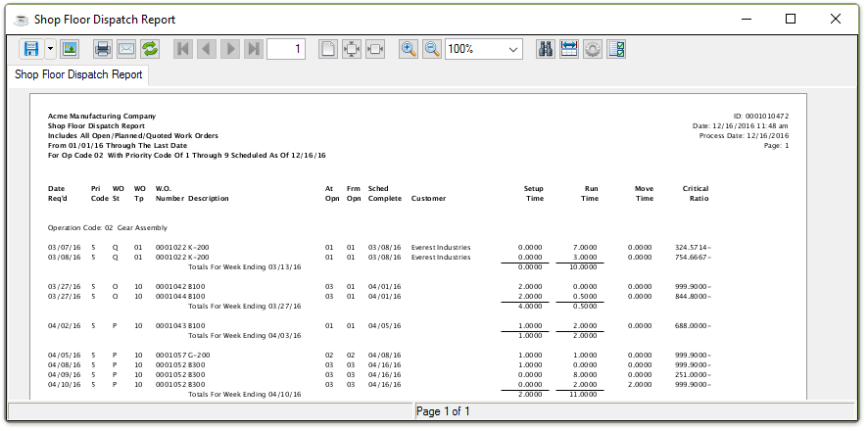Open search with the binoculars icon
This screenshot has width=868, height=431.
pyautogui.click(x=546, y=49)
